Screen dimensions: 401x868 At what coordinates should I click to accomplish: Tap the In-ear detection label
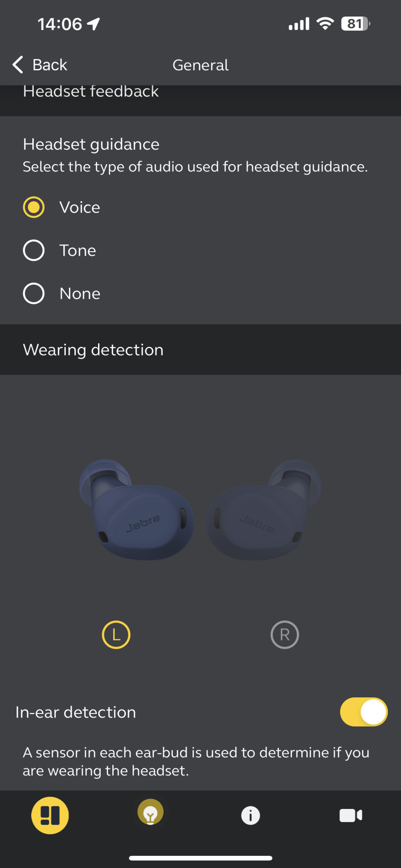(x=76, y=713)
